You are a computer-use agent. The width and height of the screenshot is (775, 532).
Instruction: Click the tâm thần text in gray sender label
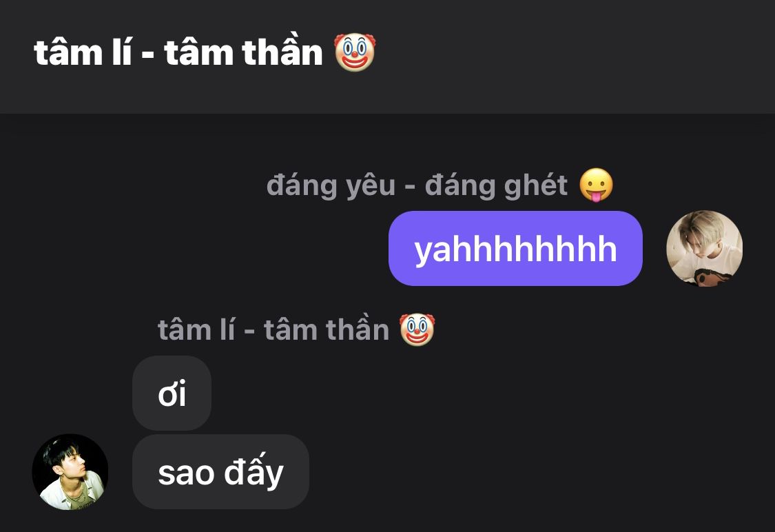coord(327,330)
